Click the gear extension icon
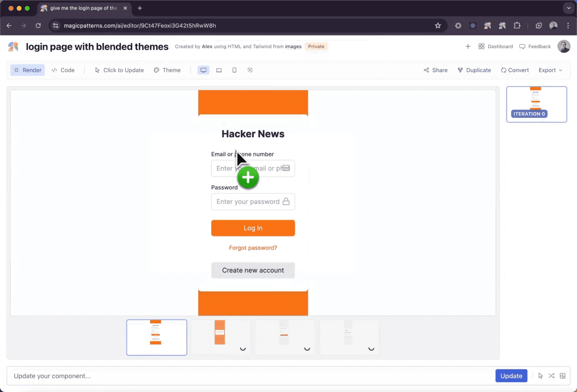The height and width of the screenshot is (392, 577). [458, 25]
